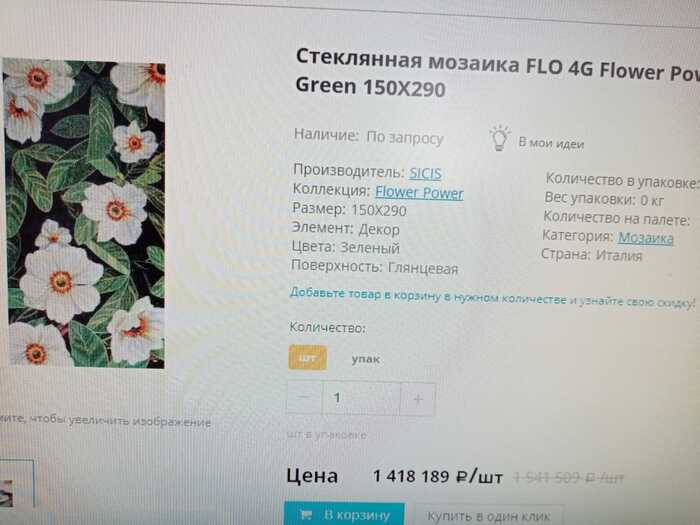Select the 'шт' unit toggle
The height and width of the screenshot is (525, 700).
click(x=307, y=358)
